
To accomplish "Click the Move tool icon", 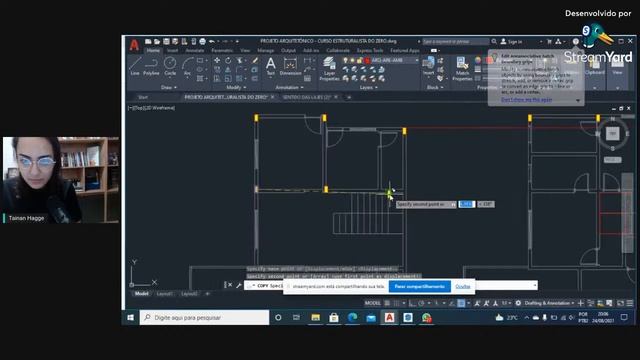I will [217, 60].
